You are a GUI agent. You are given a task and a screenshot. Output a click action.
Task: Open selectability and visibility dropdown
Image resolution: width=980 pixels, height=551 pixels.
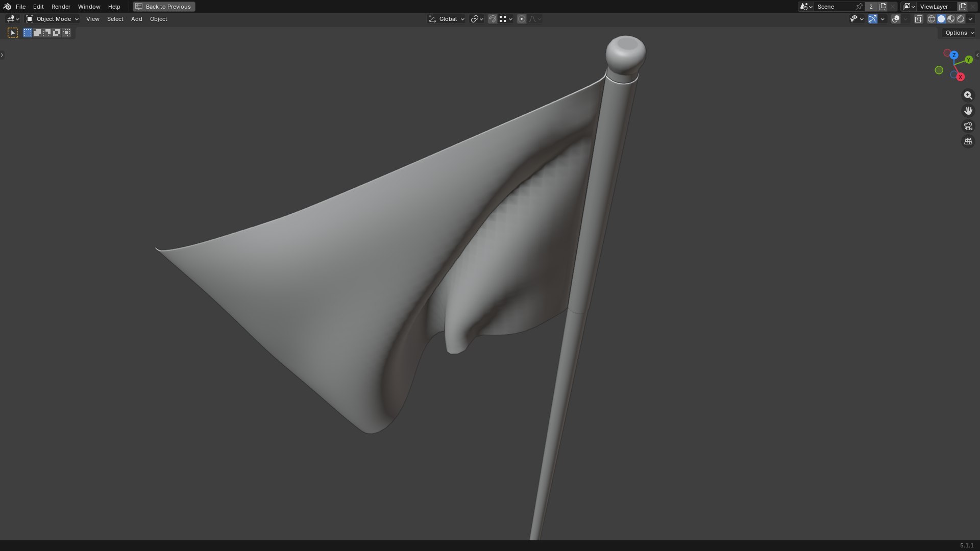coord(857,19)
